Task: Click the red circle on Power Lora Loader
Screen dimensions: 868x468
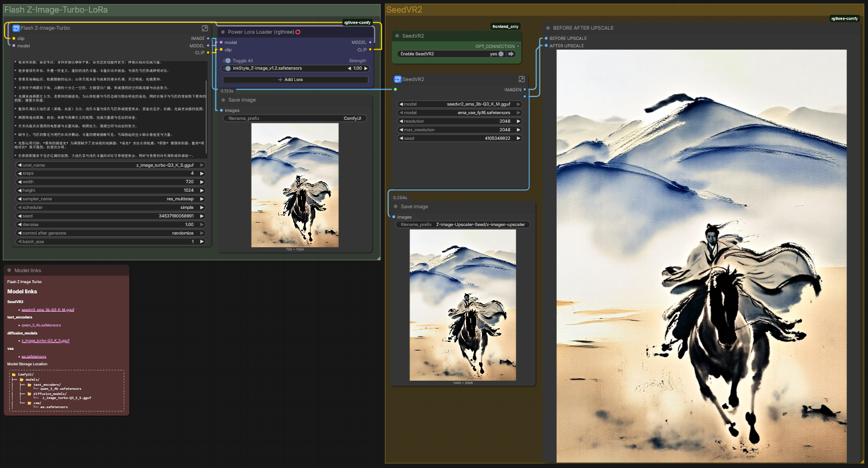Action: pyautogui.click(x=298, y=32)
